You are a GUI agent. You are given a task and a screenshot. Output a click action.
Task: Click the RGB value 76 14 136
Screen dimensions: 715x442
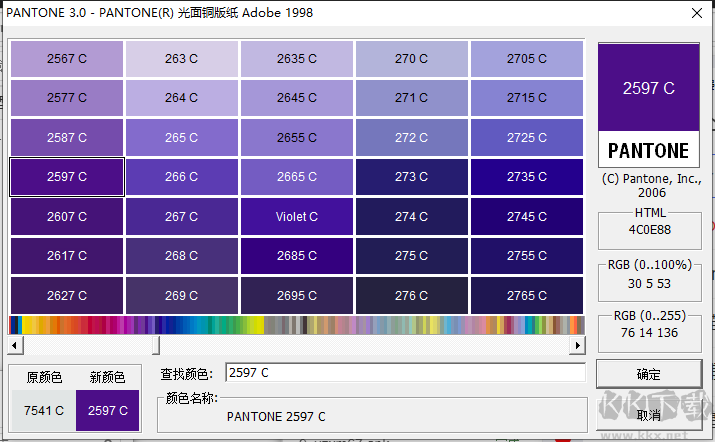tap(649, 333)
